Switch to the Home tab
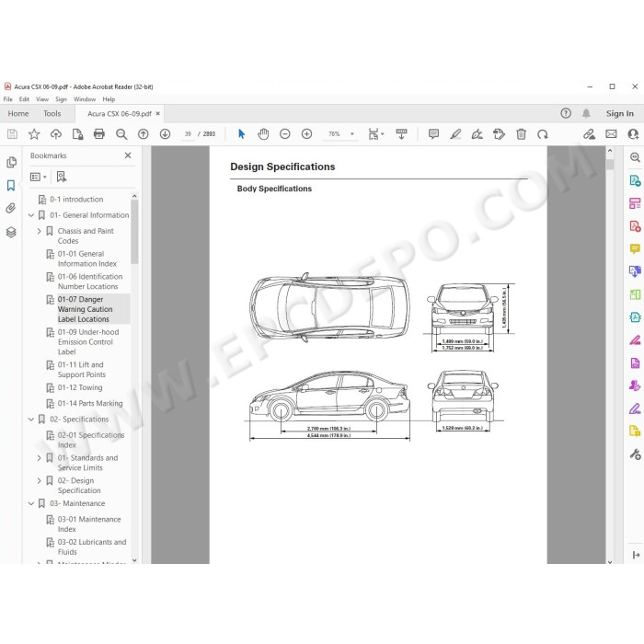This screenshot has height=644, width=644. (18, 114)
